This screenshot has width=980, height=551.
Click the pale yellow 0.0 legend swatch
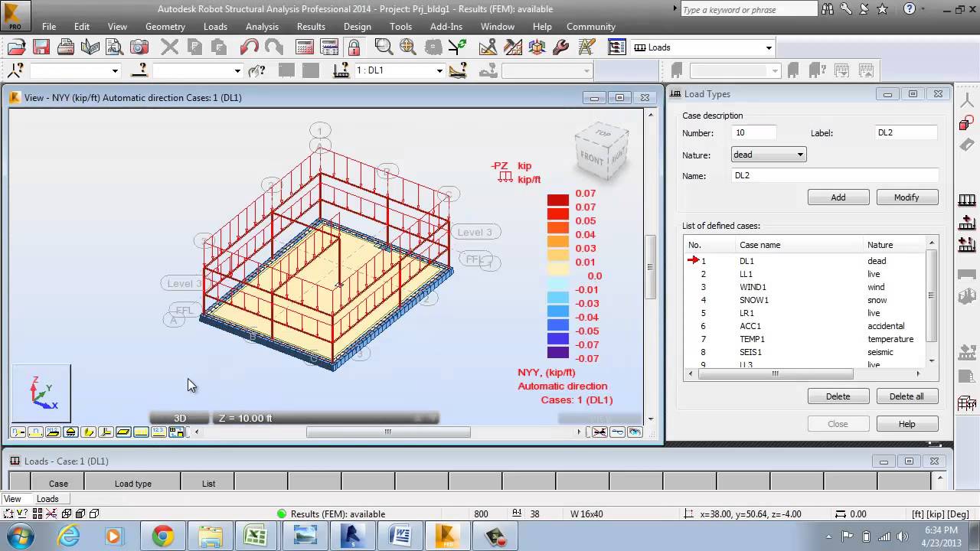click(558, 269)
